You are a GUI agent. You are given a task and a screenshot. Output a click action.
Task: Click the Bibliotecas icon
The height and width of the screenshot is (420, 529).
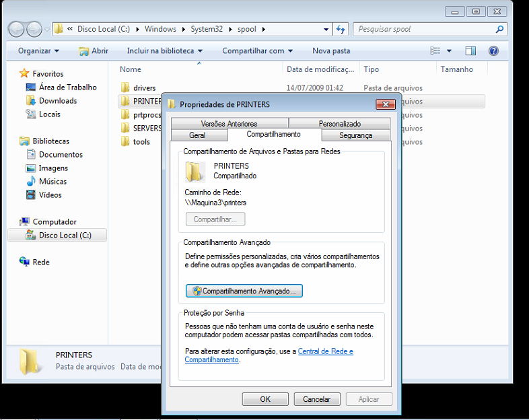click(x=24, y=141)
